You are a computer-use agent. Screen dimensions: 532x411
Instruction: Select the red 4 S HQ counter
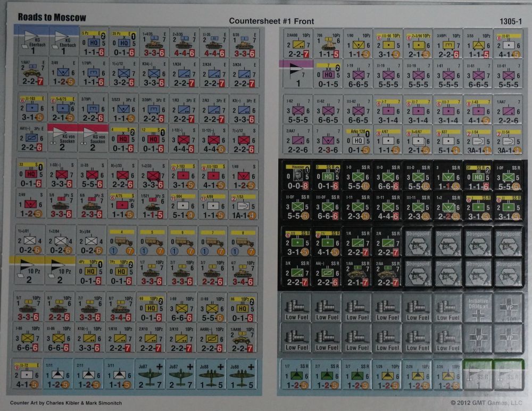coord(124,138)
